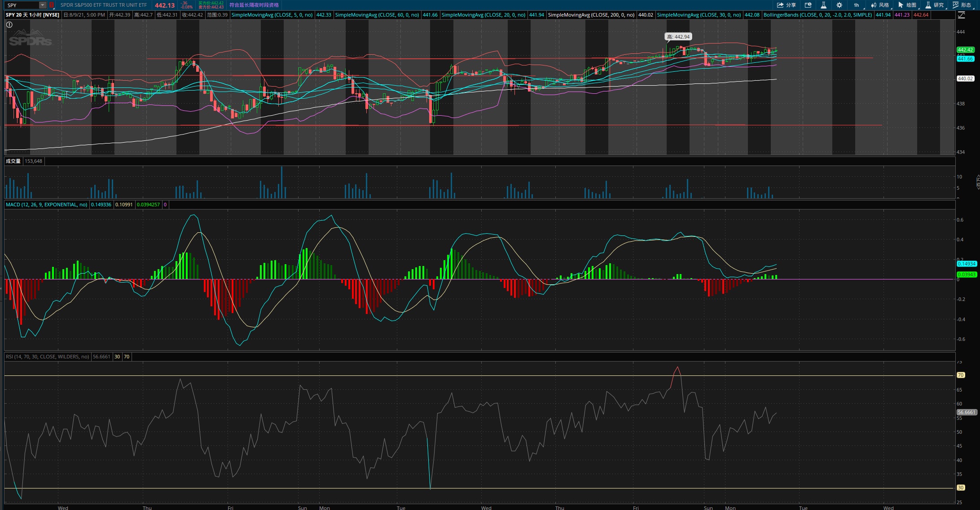The width and height of the screenshot is (980, 510).
Task: Click the RSI 70 overbought level tag on the axis
Action: coord(961,375)
